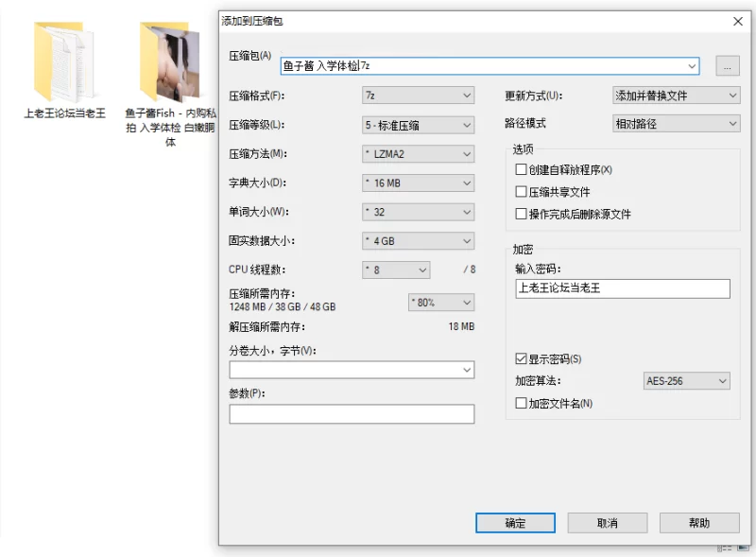Enable 创建自释放程序 checkbox
This screenshot has width=756, height=557.
tap(521, 169)
